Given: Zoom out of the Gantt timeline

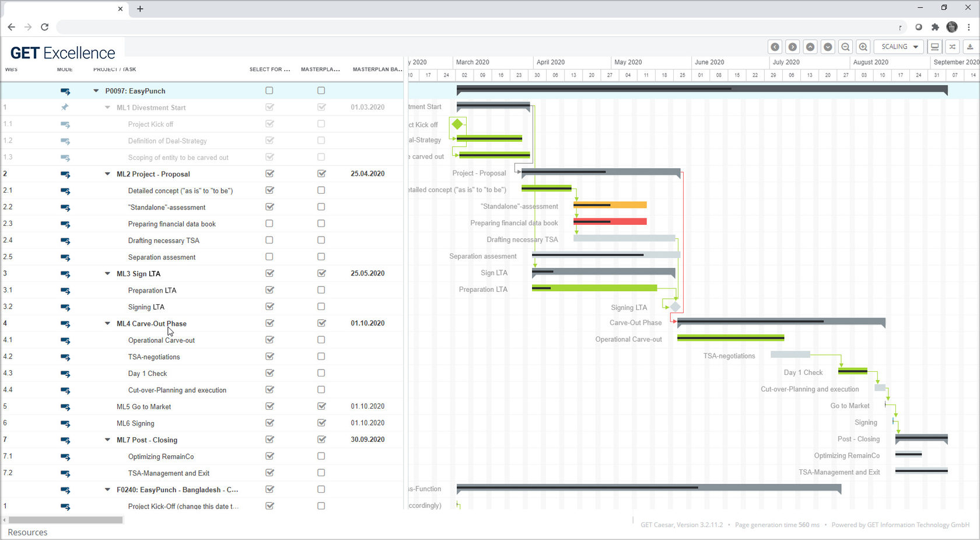Looking at the screenshot, I should click(845, 47).
